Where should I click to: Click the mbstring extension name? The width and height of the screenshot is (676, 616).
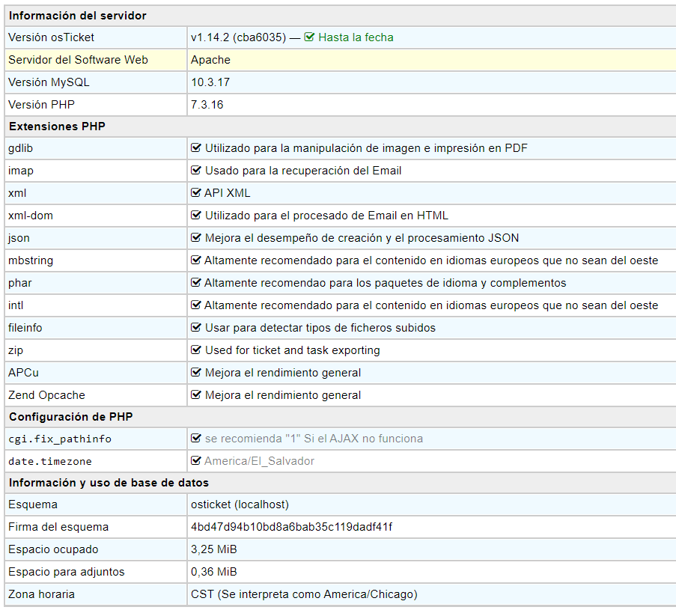(x=31, y=260)
